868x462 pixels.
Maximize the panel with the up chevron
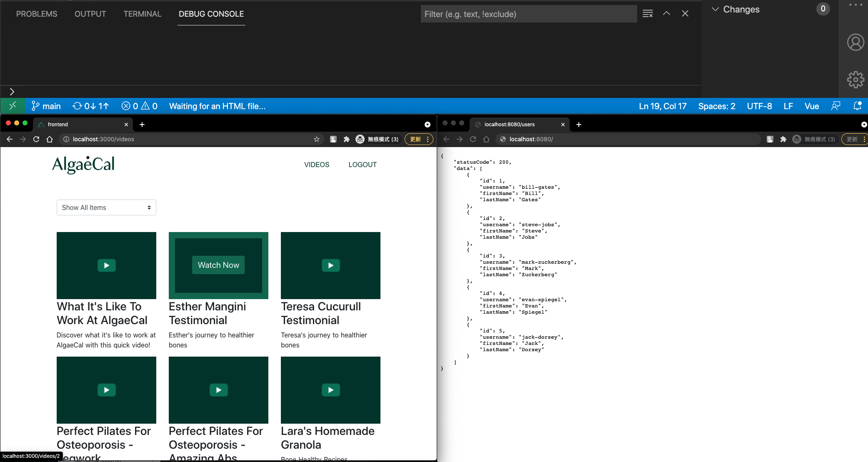tap(667, 13)
